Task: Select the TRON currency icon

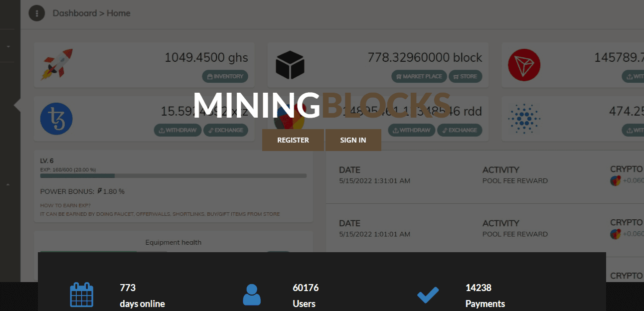Action: coord(524,64)
